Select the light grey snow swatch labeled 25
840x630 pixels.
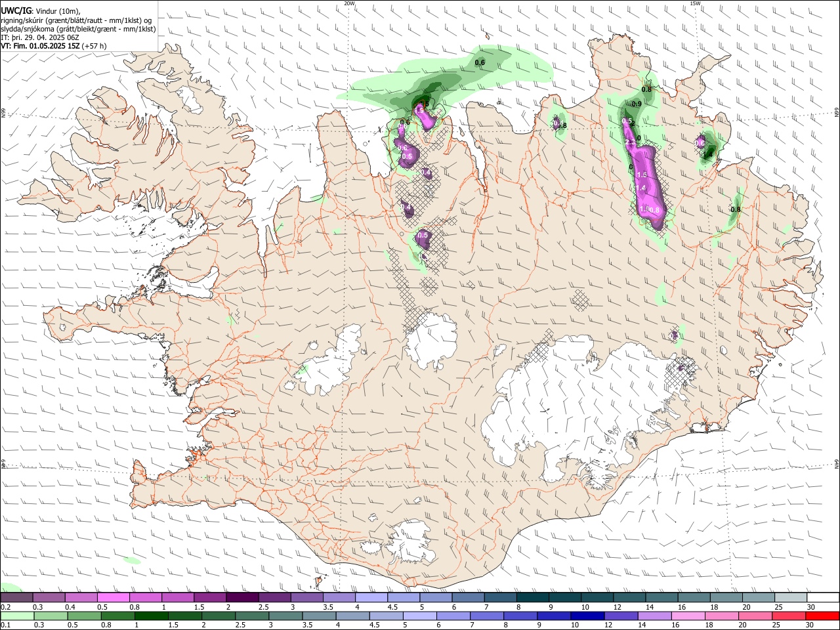tap(789, 598)
